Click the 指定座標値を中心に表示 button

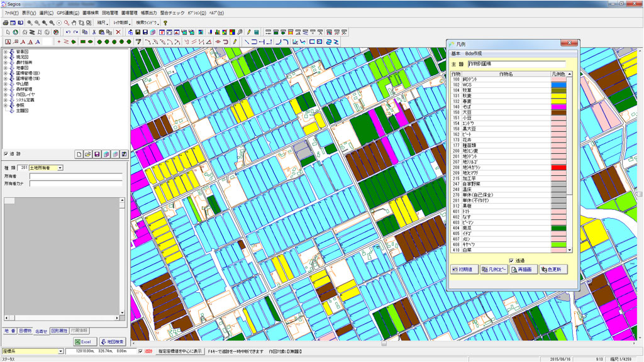point(180,351)
